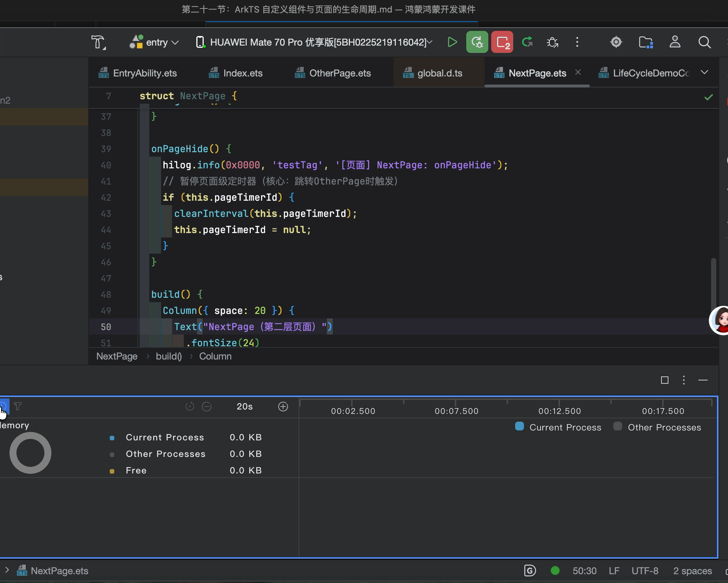Click the green Run triangle button
The image size is (728, 583).
point(452,42)
